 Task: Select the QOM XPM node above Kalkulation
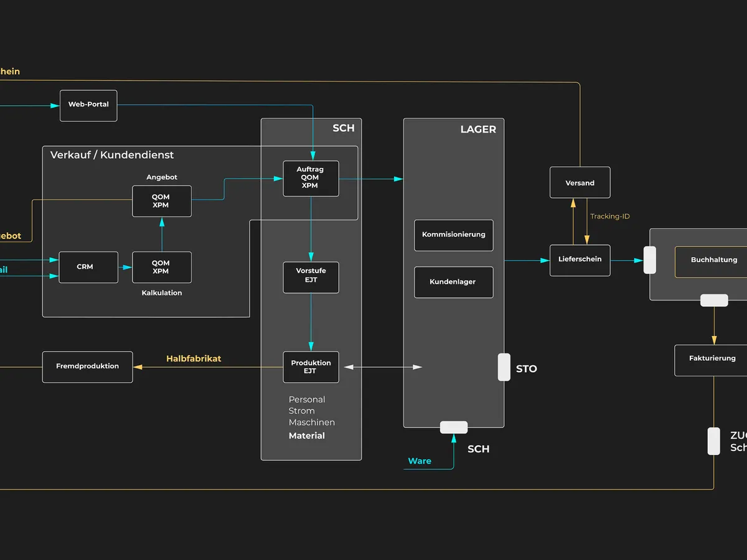pos(162,267)
